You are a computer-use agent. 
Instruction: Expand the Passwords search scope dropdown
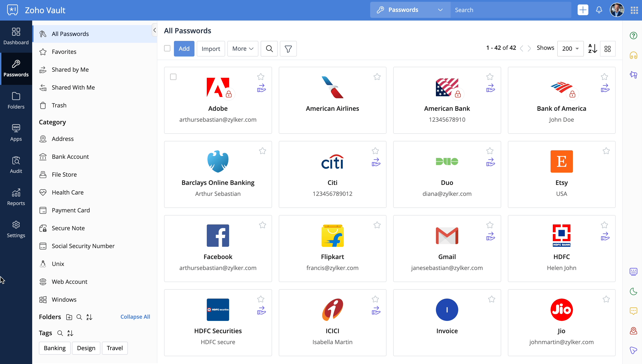[x=410, y=10]
